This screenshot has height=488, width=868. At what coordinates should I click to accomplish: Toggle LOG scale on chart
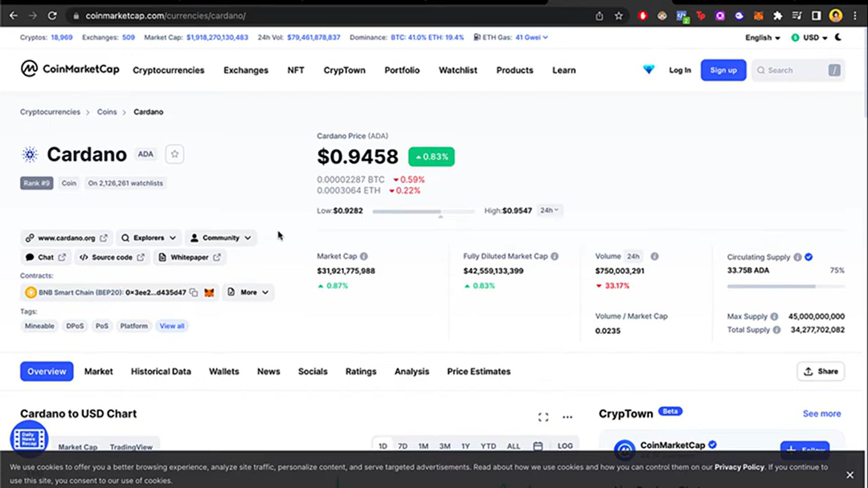pyautogui.click(x=565, y=446)
